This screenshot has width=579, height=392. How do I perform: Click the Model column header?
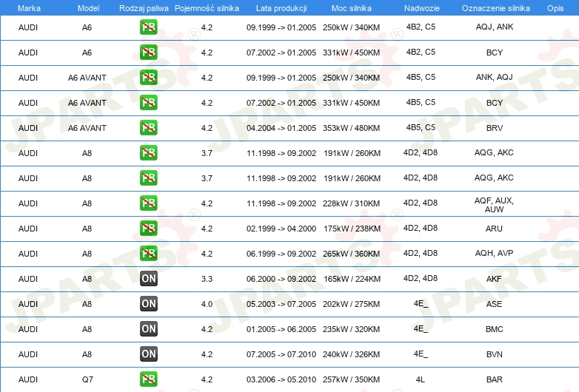point(88,8)
